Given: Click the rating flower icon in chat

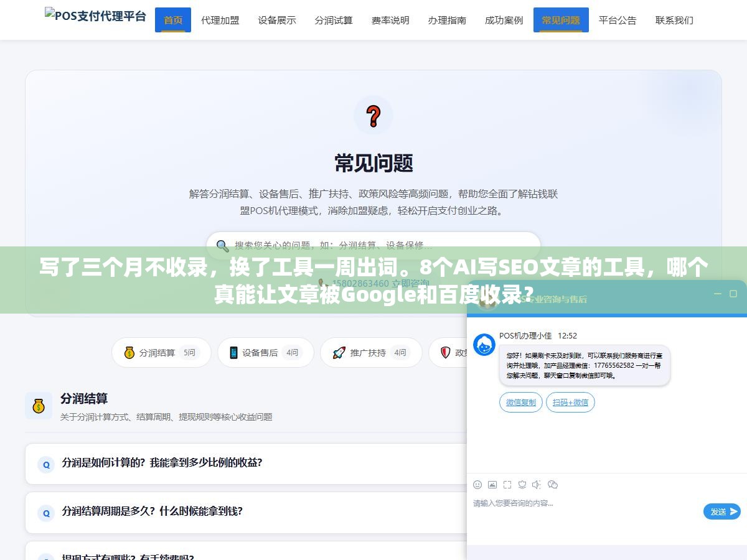Looking at the screenshot, I should pyautogui.click(x=522, y=485).
